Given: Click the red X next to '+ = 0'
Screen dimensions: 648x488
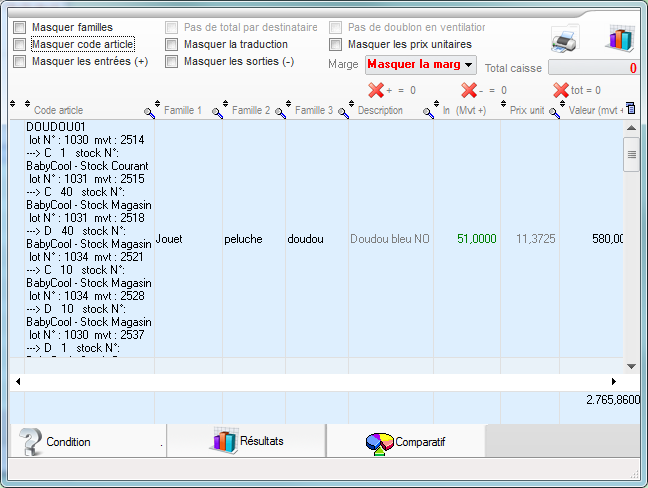Looking at the screenshot, I should [376, 90].
